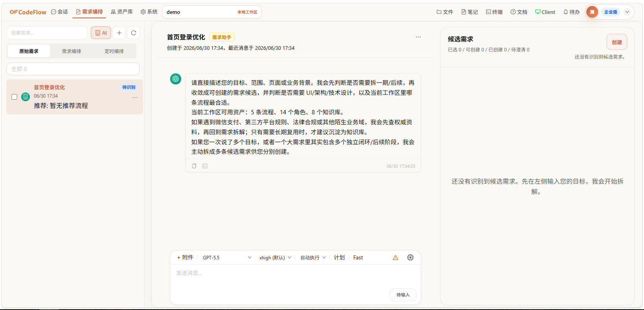This screenshot has height=310, width=644.
Task: Open the xhigh (默认) effort dropdown
Action: point(275,257)
